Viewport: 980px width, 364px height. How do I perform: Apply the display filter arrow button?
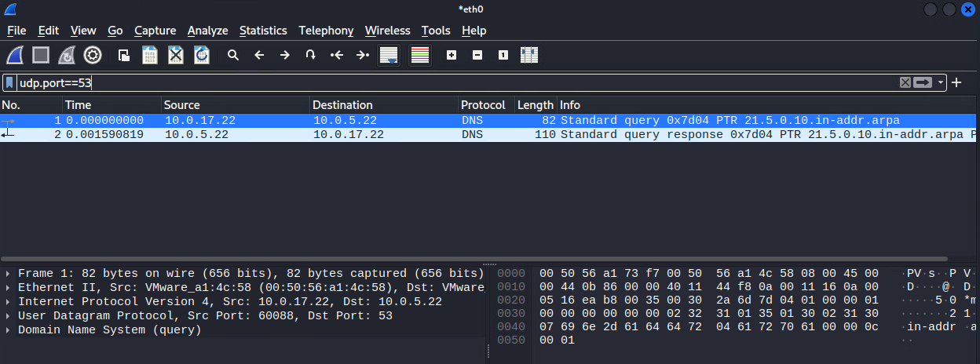click(x=923, y=82)
